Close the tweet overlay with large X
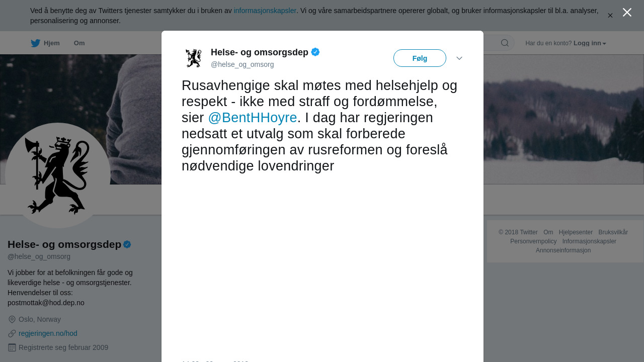 (x=627, y=13)
